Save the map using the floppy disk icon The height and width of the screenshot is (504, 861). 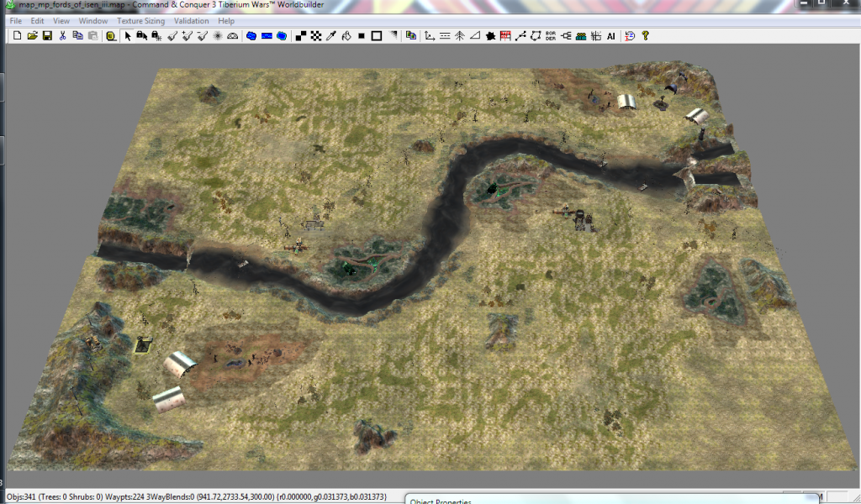point(47,36)
